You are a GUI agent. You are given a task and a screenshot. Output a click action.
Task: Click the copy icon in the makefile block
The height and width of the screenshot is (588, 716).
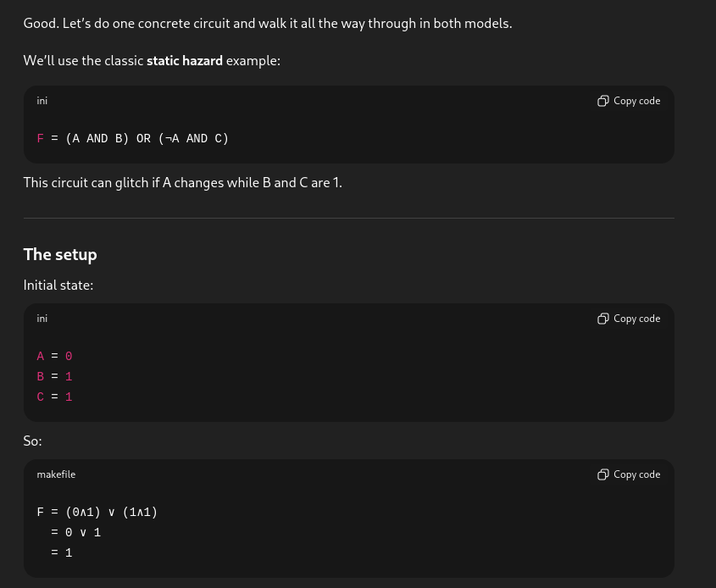click(602, 474)
